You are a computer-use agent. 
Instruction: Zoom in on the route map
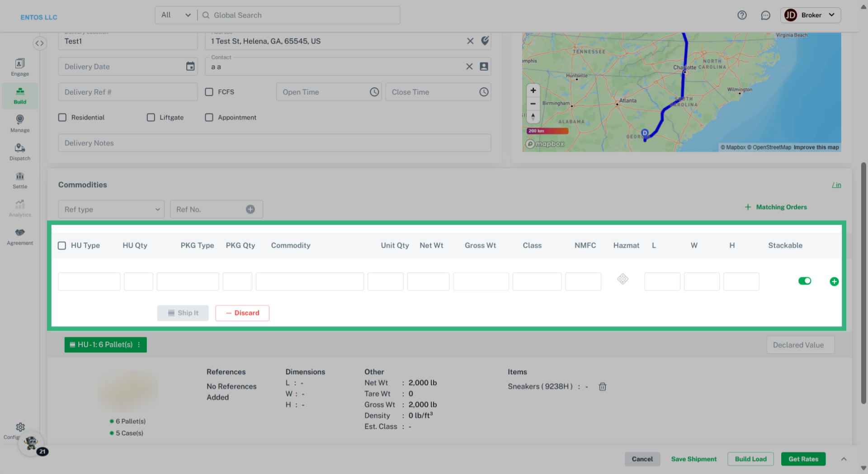click(x=533, y=90)
